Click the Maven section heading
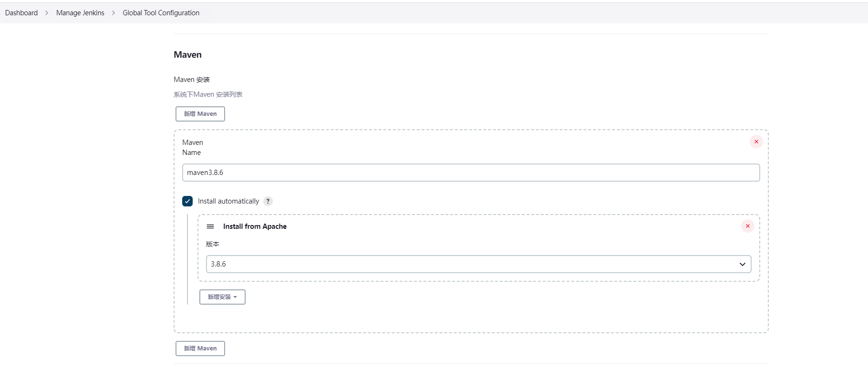The image size is (868, 369). coord(187,55)
